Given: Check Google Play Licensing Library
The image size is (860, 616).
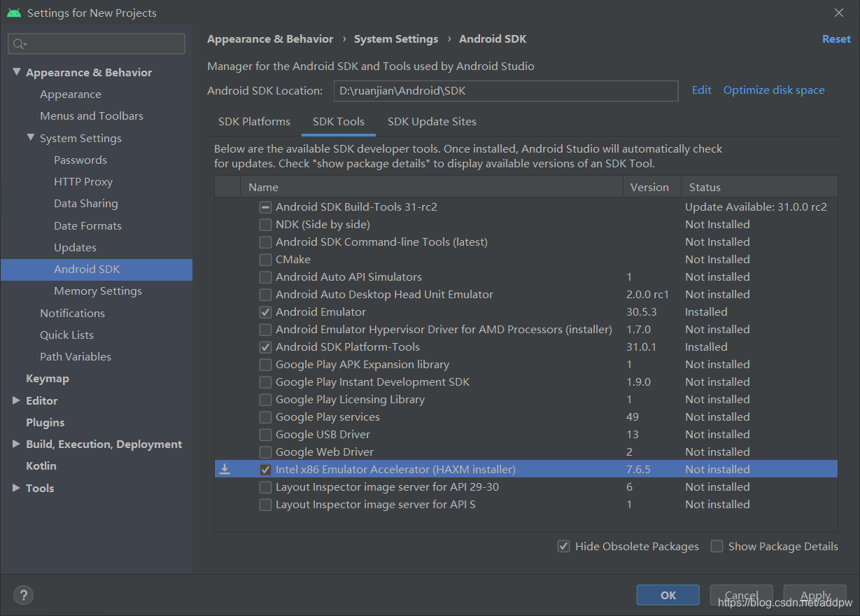Looking at the screenshot, I should (265, 400).
